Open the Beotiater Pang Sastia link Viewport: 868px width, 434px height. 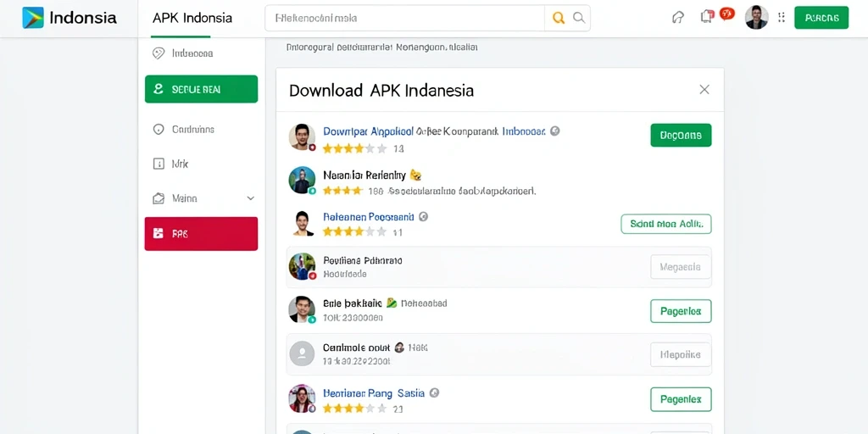pyautogui.click(x=374, y=393)
